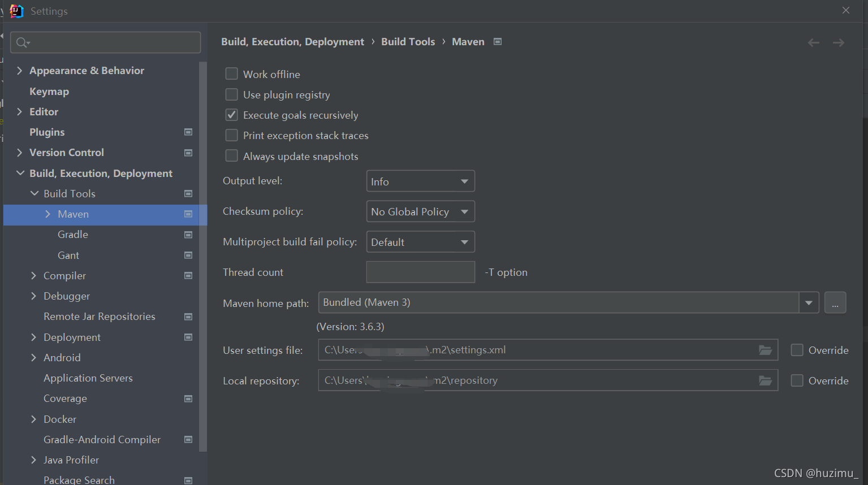Focus the settings search field

click(x=106, y=42)
